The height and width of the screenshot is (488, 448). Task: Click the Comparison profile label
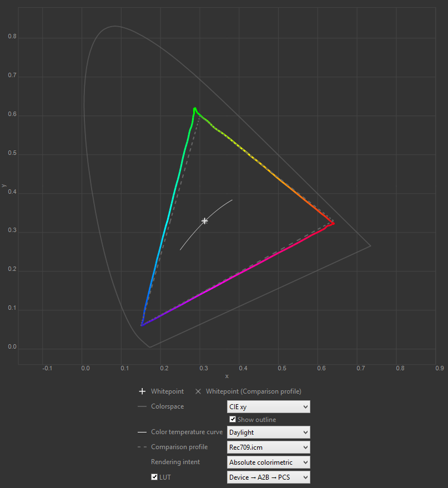[179, 446]
